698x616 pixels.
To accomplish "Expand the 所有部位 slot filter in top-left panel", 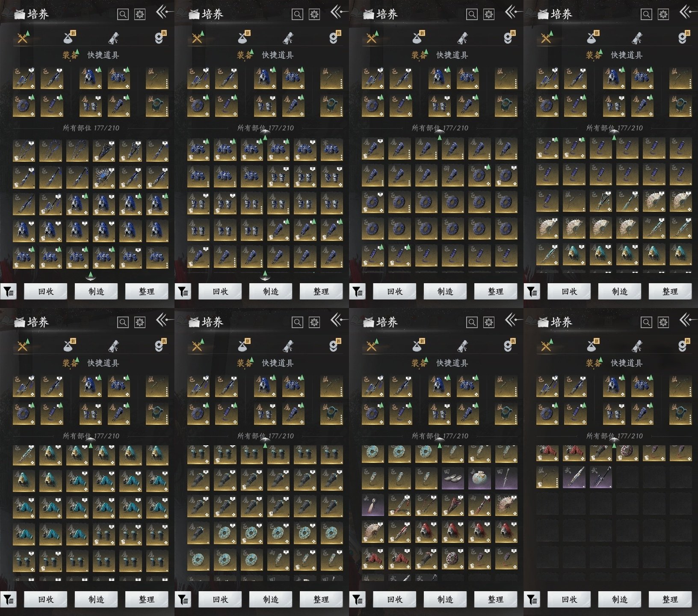I will 91,128.
